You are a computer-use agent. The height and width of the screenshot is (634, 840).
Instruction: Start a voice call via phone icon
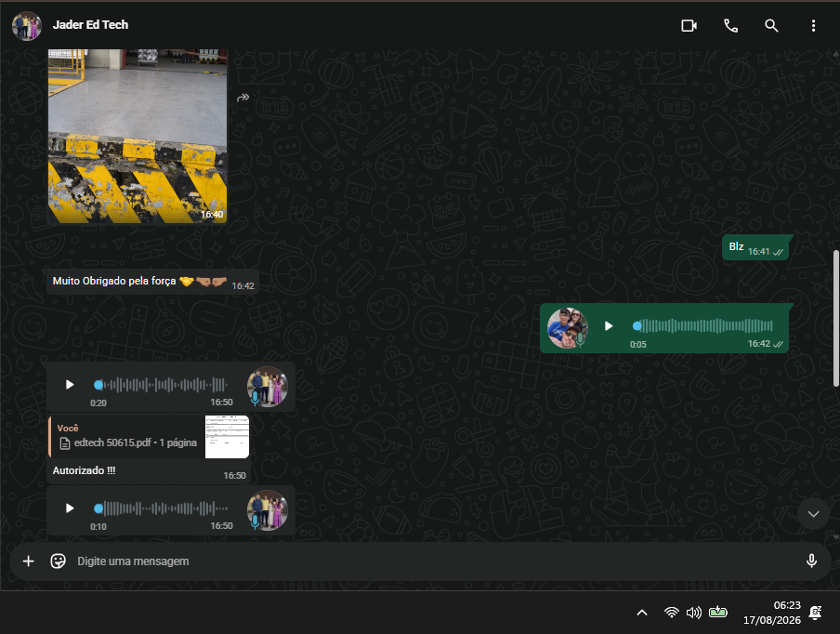730,25
